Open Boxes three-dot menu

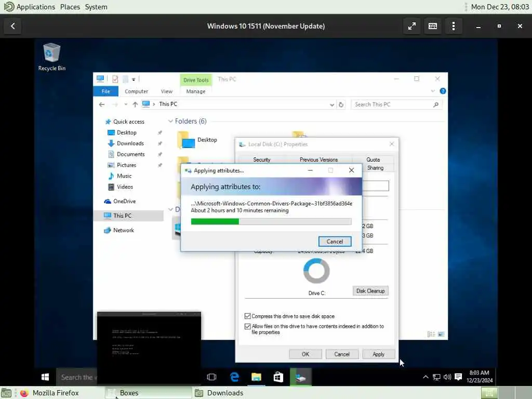pos(453,26)
